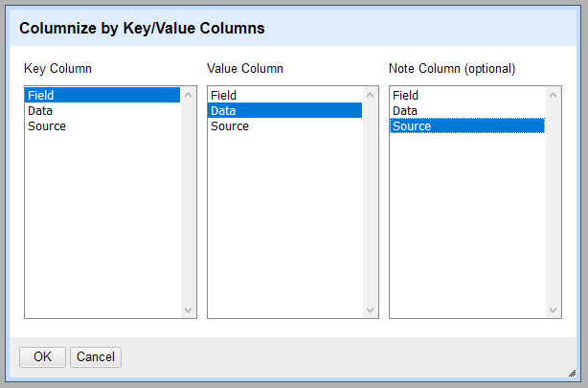The width and height of the screenshot is (588, 388).
Task: Click the Note Column scroll down arrow
Action: [553, 310]
